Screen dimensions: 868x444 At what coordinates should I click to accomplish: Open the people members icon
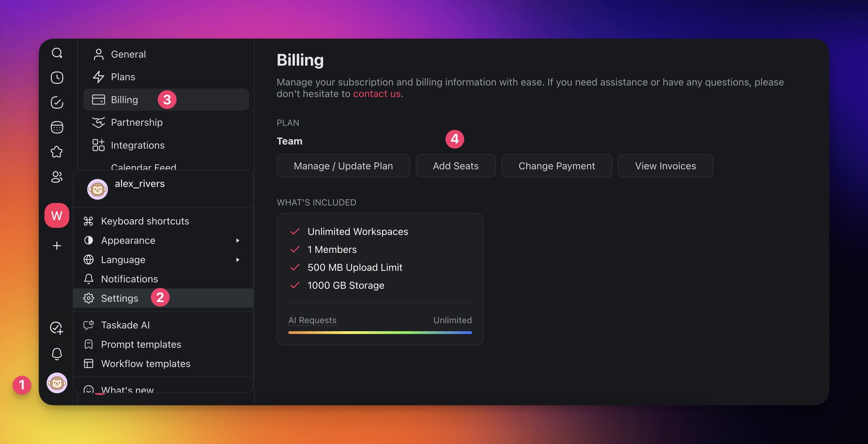point(57,177)
